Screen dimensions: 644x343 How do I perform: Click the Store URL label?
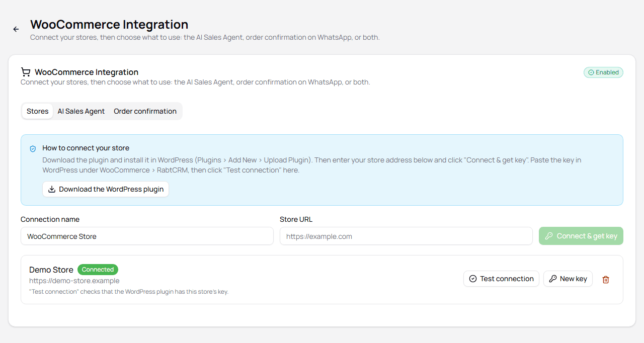pos(296,219)
